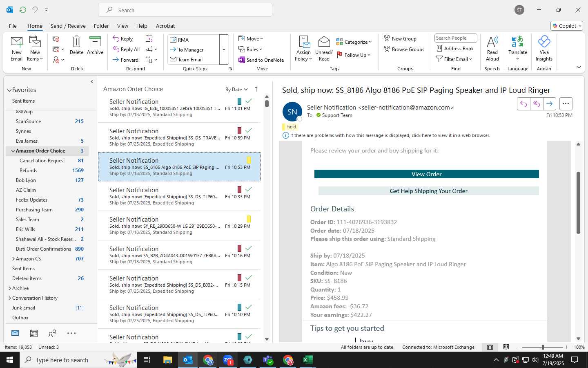Open Copilot pane

567,26
